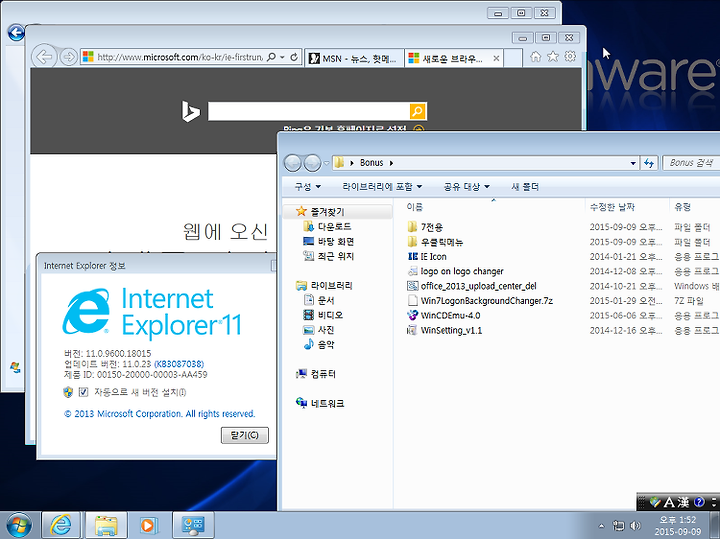The height and width of the screenshot is (539, 720).
Task: Select 음악 library in sidebar
Action: click(319, 344)
